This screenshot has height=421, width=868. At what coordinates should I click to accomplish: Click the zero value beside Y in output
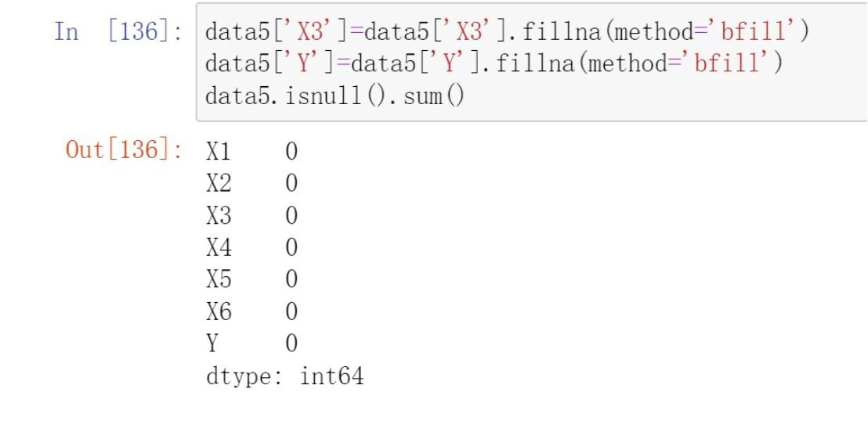click(291, 344)
